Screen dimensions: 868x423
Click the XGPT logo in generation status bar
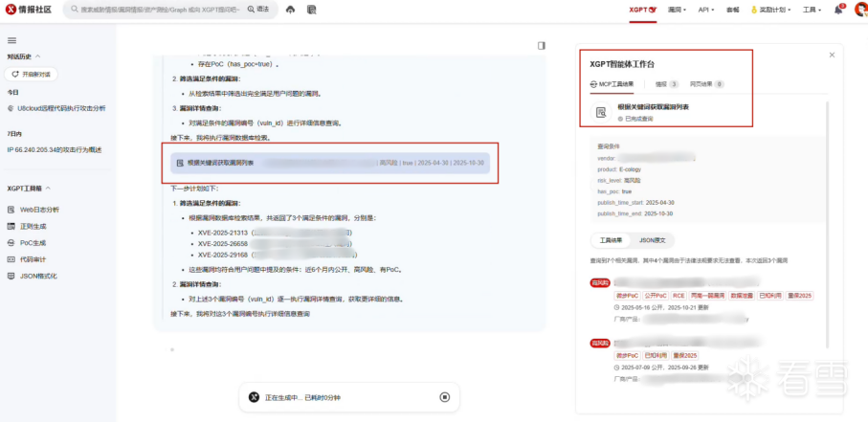pos(254,397)
